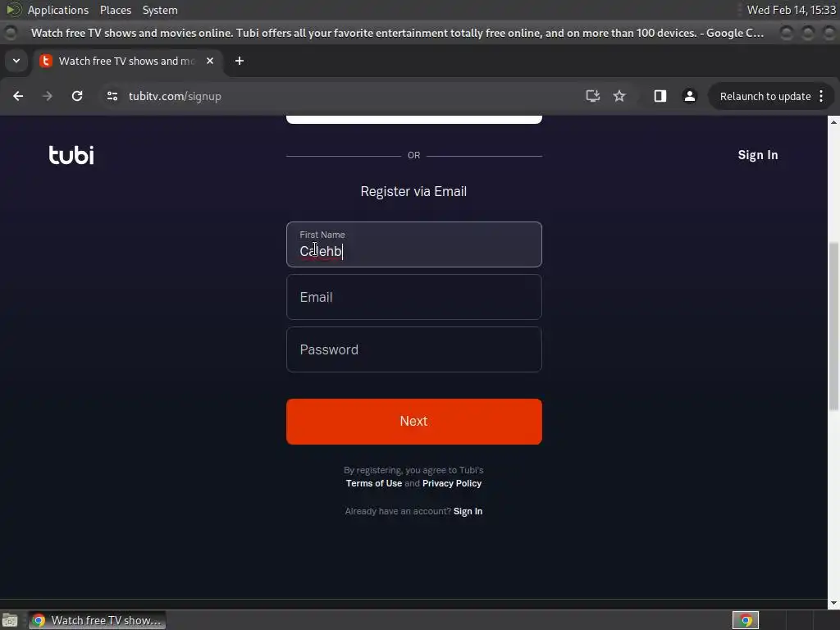This screenshot has width=840, height=630.
Task: Open the System menu
Action: click(160, 10)
